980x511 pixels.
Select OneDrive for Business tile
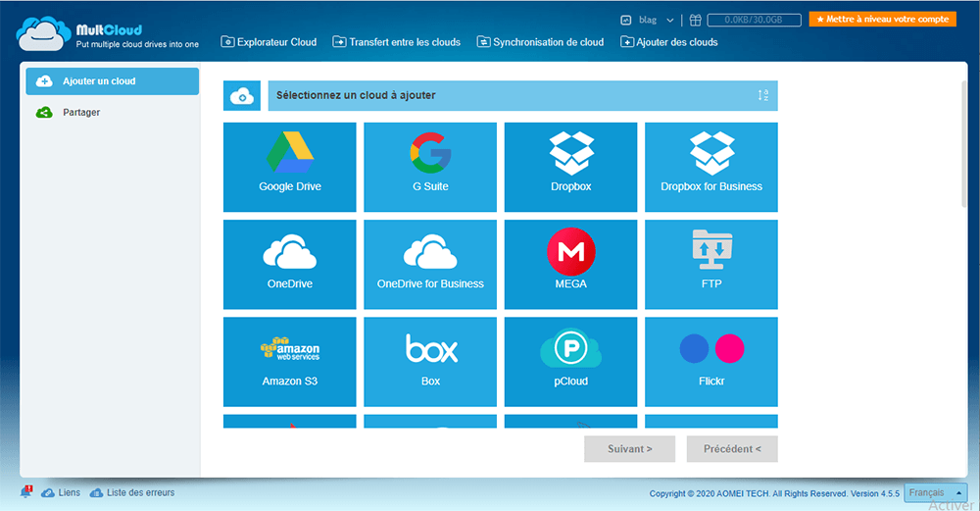pos(430,264)
